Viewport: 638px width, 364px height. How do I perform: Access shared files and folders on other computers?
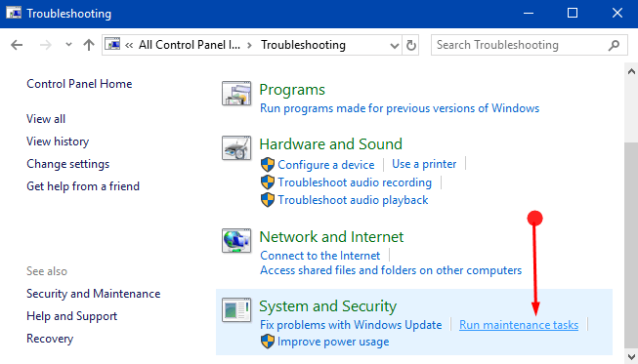[391, 270]
